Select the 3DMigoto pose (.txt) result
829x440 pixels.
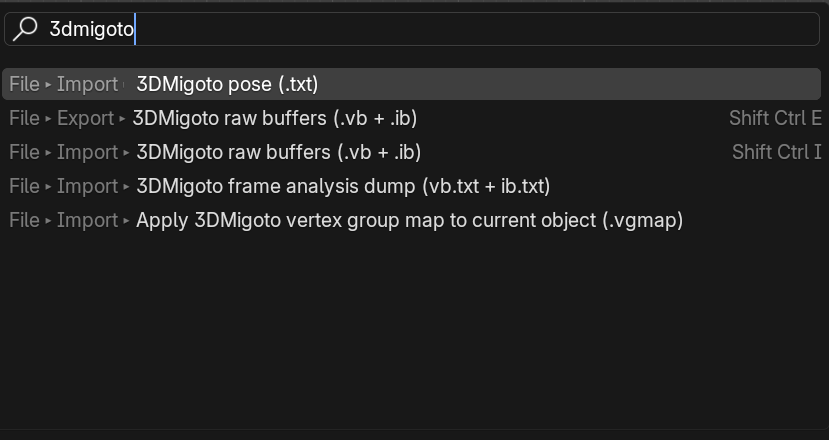click(227, 84)
